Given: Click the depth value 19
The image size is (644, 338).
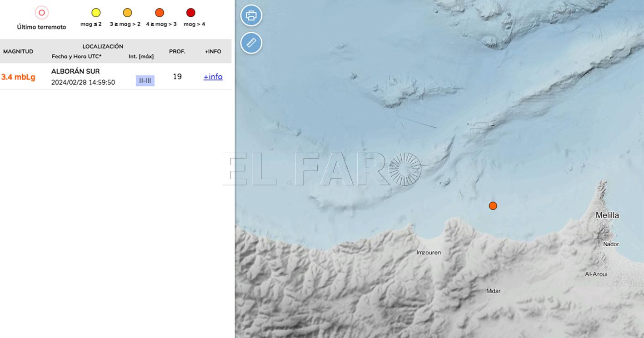Looking at the screenshot, I should 177,76.
